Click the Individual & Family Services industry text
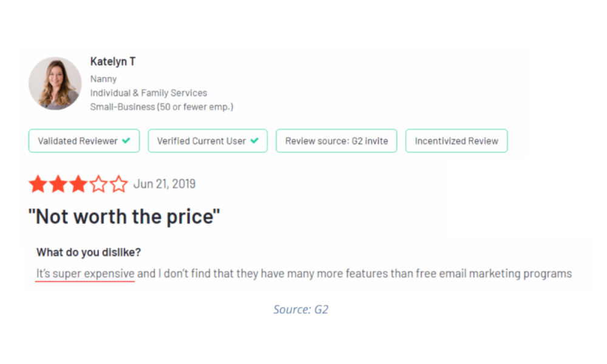607x364 pixels. click(x=149, y=93)
